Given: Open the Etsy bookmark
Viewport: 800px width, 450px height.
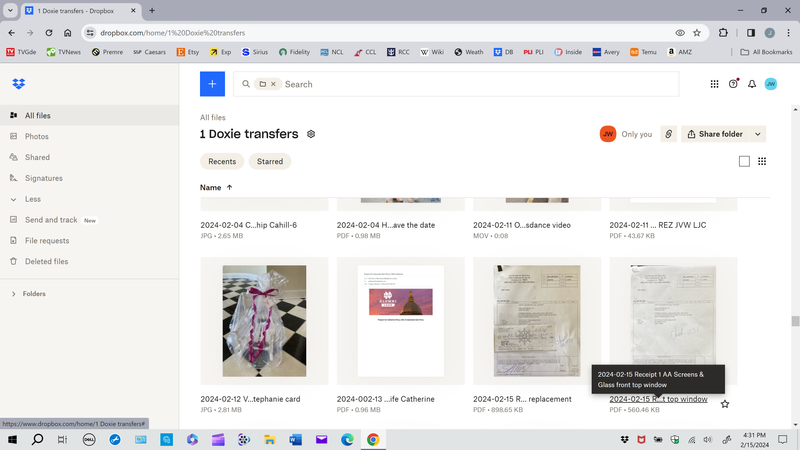Looking at the screenshot, I should pos(188,52).
